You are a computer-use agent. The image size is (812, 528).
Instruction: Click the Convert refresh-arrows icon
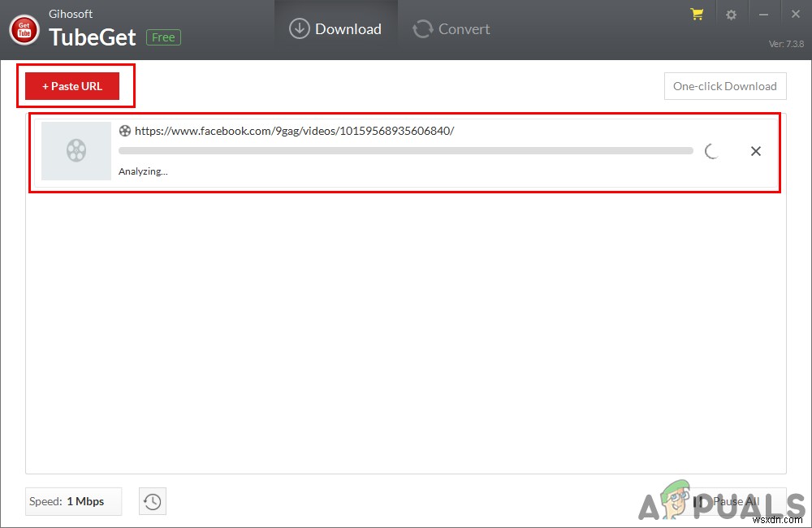coord(422,28)
